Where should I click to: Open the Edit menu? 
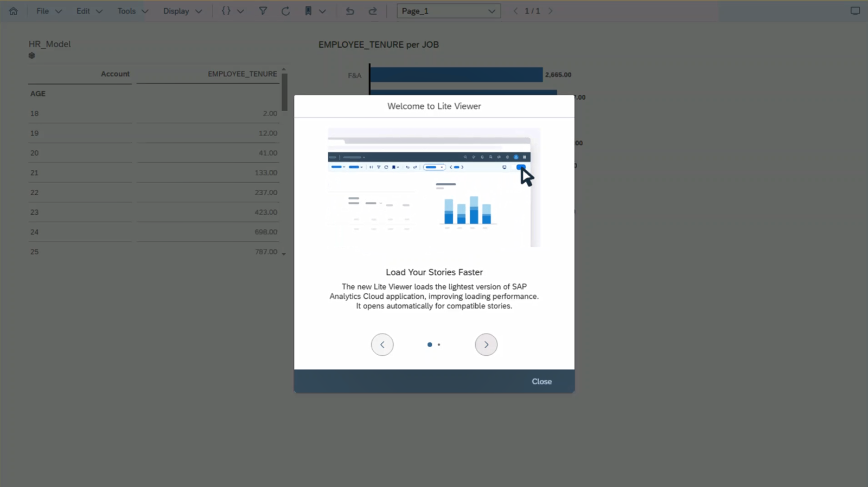[x=89, y=11]
